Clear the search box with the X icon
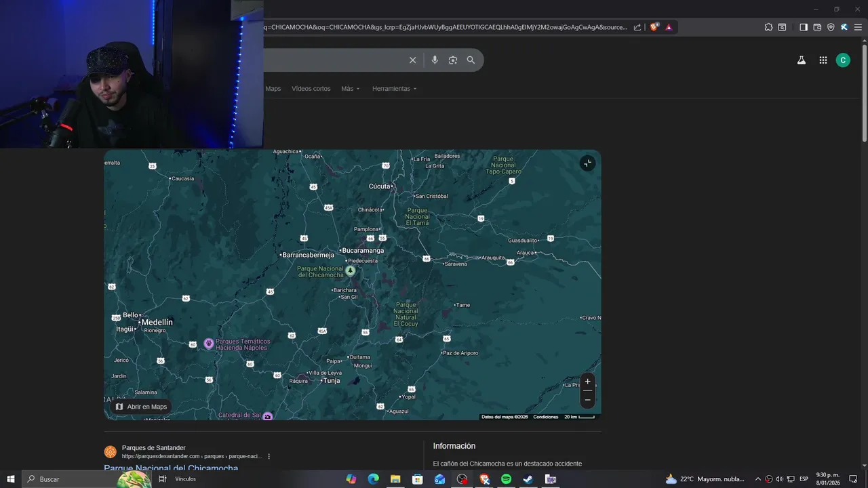 click(412, 60)
